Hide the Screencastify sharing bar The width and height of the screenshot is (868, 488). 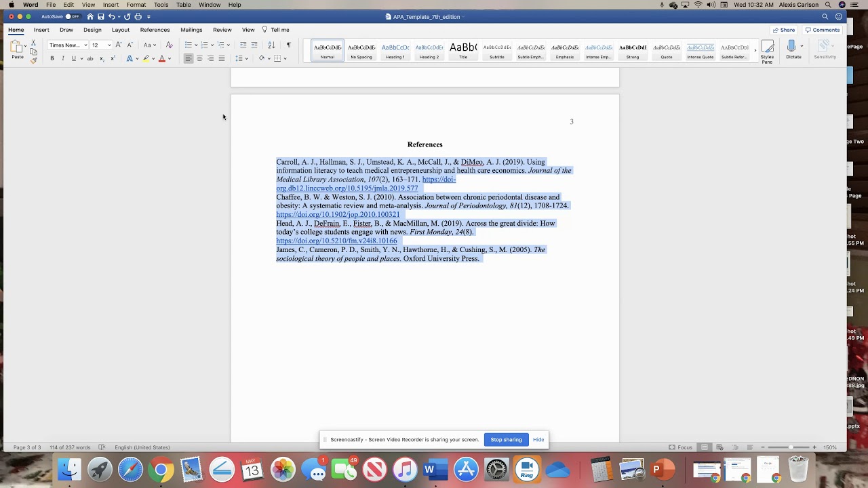(538, 440)
